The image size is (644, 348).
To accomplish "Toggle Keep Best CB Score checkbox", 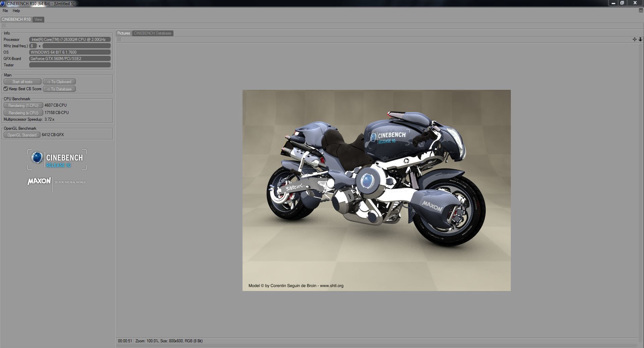I will (x=6, y=89).
